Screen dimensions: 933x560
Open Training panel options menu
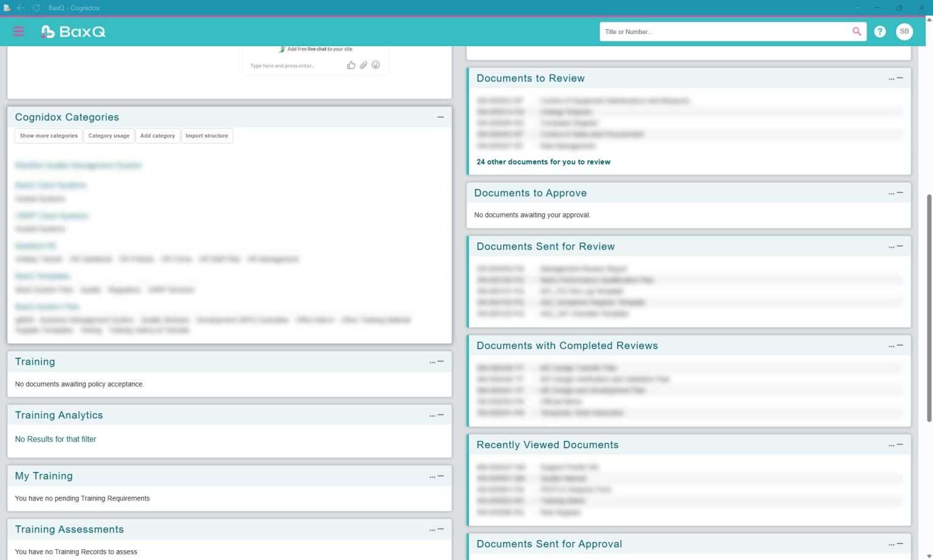pyautogui.click(x=432, y=363)
